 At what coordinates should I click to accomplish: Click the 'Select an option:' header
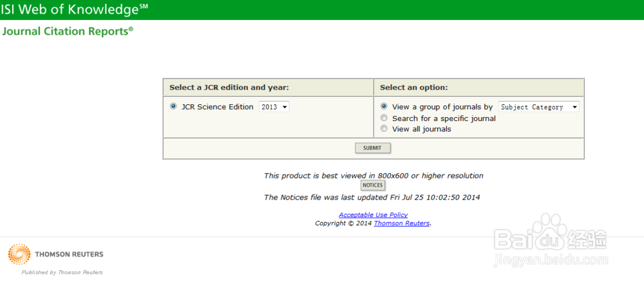[x=413, y=88]
